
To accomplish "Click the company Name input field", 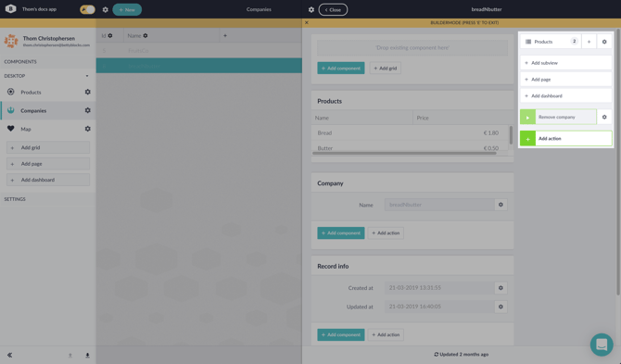I will coord(439,205).
